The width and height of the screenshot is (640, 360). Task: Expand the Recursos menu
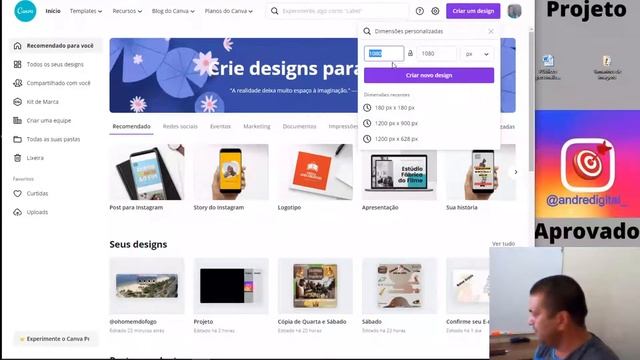(127, 11)
